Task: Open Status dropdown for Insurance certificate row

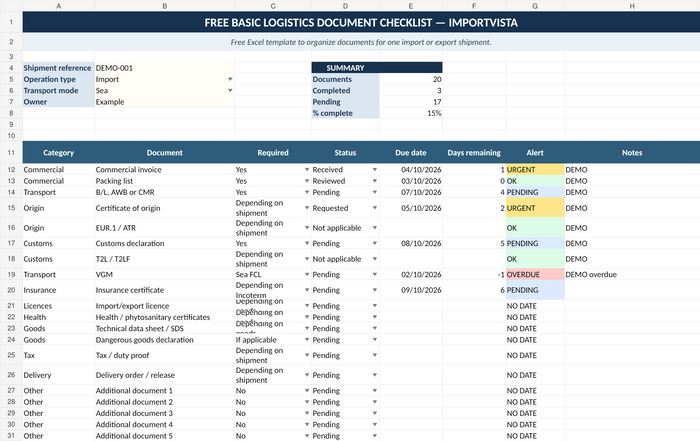Action: coord(375,290)
